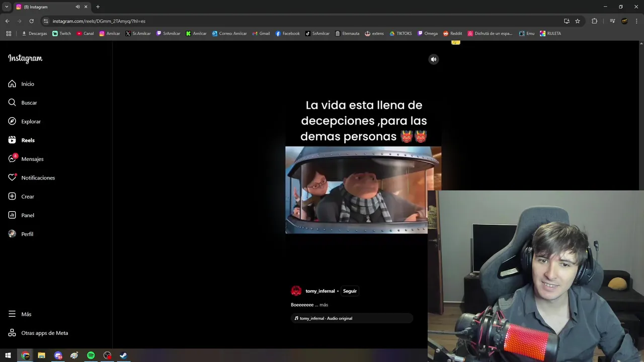Open Discord from the taskbar
Screen dimensions: 644x362
[58, 355]
